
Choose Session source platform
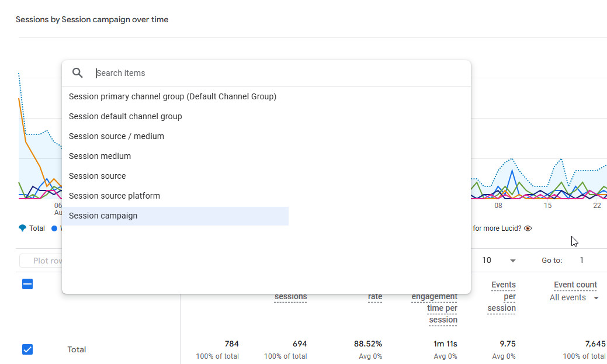pos(115,196)
